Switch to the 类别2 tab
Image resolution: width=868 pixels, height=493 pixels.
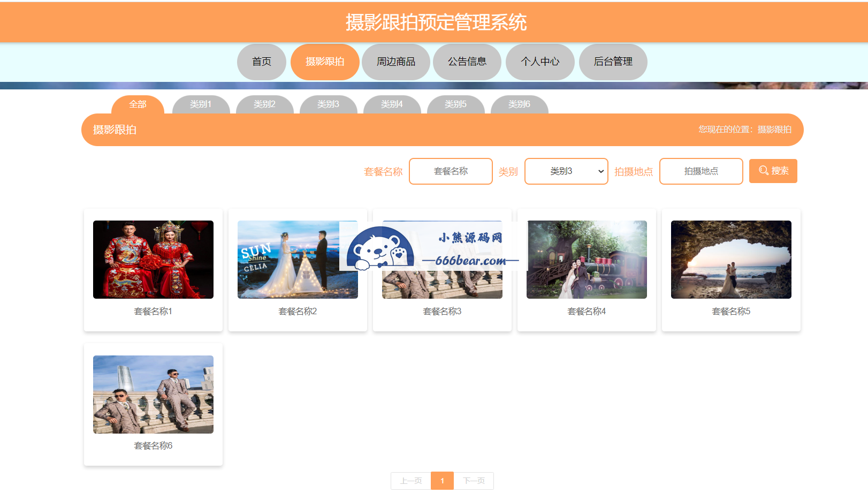click(x=264, y=104)
